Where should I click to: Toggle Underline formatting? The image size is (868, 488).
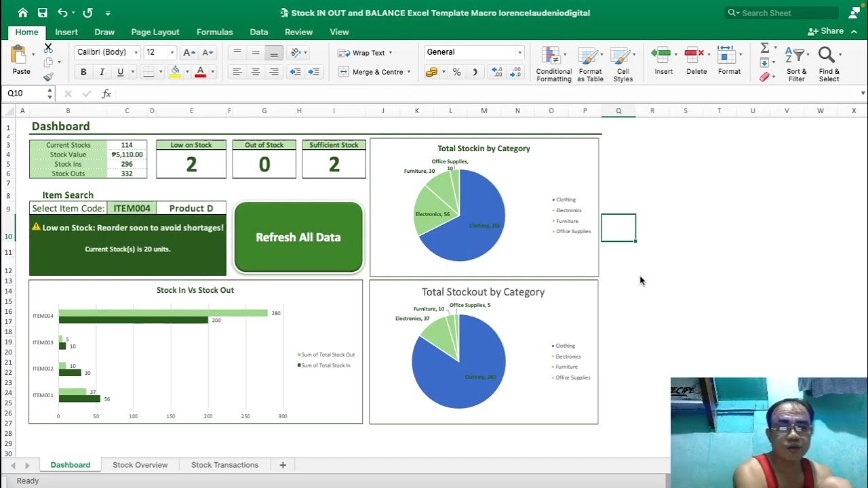120,72
